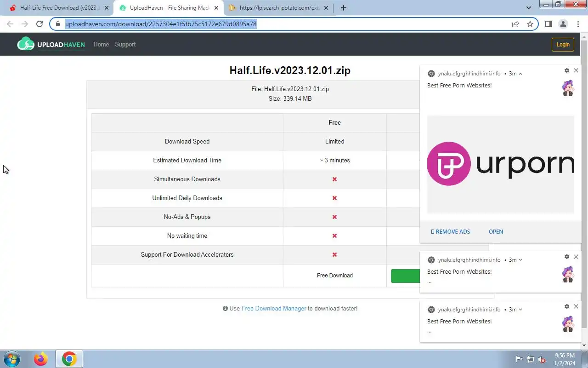
Task: Click the '~ 3 minutes' table cell
Action: point(335,161)
